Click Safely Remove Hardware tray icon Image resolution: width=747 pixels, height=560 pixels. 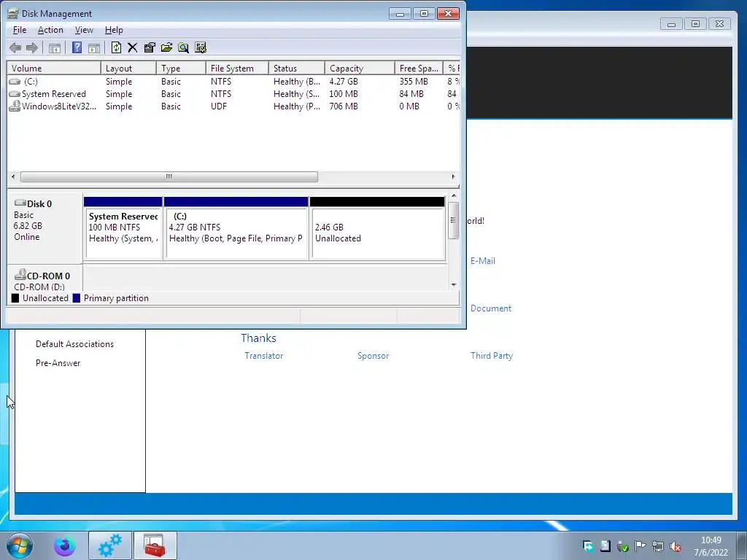623,546
